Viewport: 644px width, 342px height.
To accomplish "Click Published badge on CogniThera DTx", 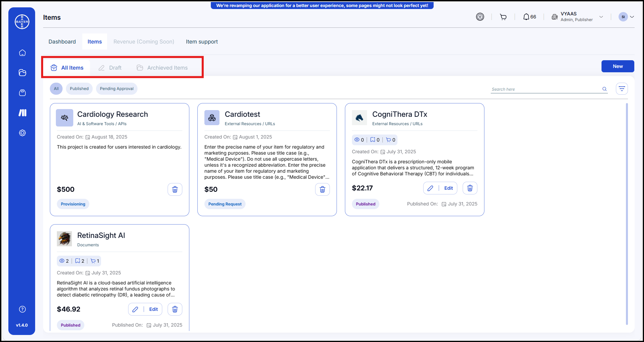I will [366, 204].
